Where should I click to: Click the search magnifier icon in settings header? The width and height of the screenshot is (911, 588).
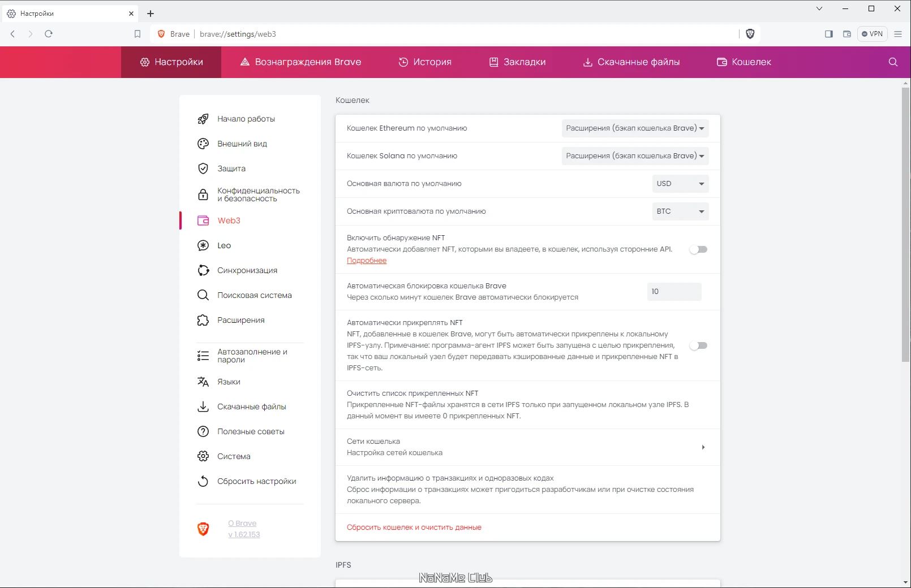[x=892, y=62]
